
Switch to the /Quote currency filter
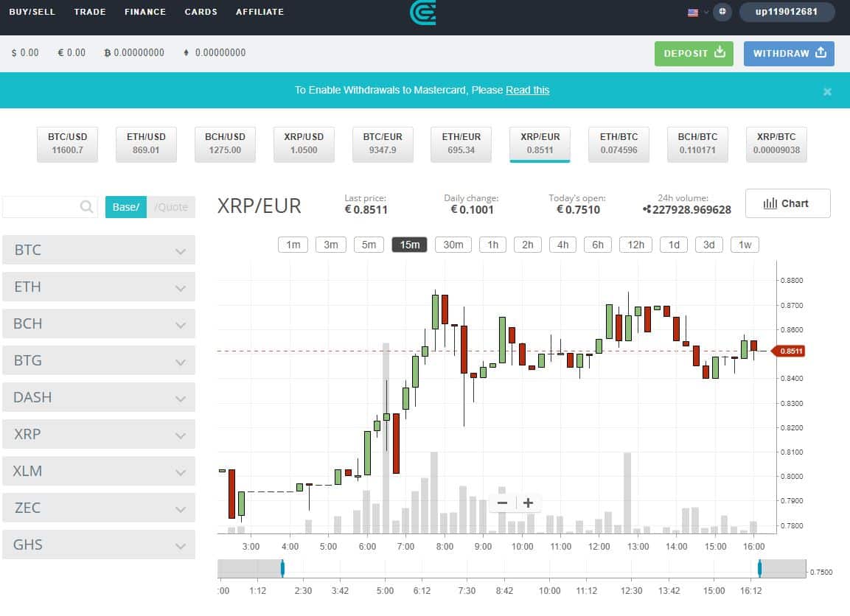coord(171,207)
